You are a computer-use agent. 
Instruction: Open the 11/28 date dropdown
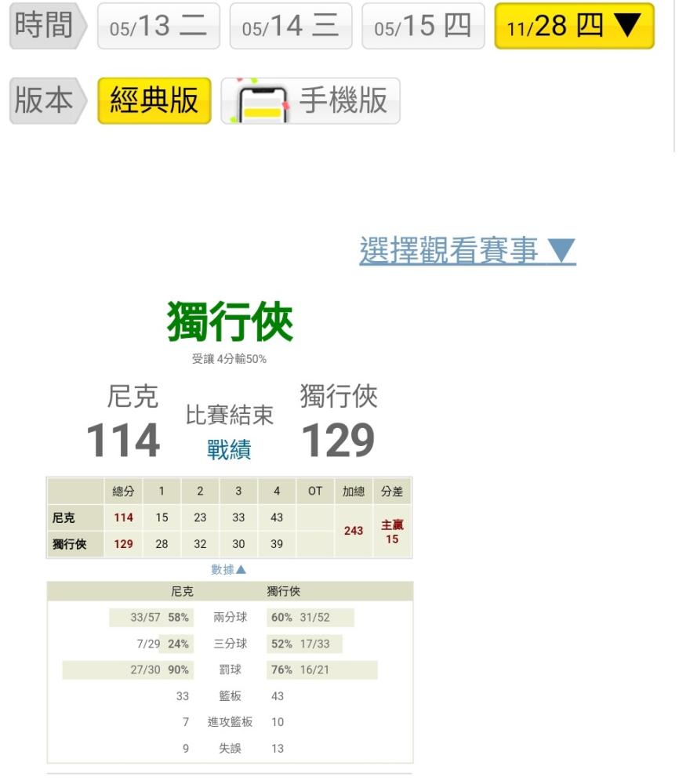click(574, 26)
